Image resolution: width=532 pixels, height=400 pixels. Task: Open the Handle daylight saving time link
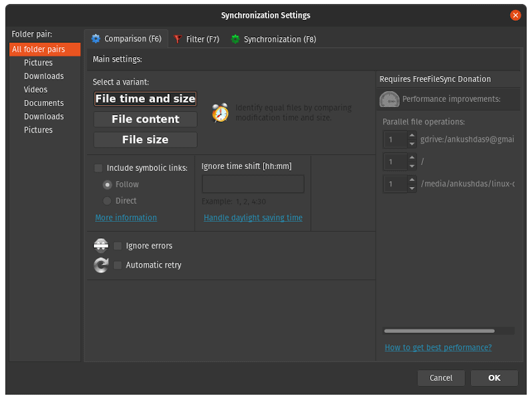pos(253,218)
